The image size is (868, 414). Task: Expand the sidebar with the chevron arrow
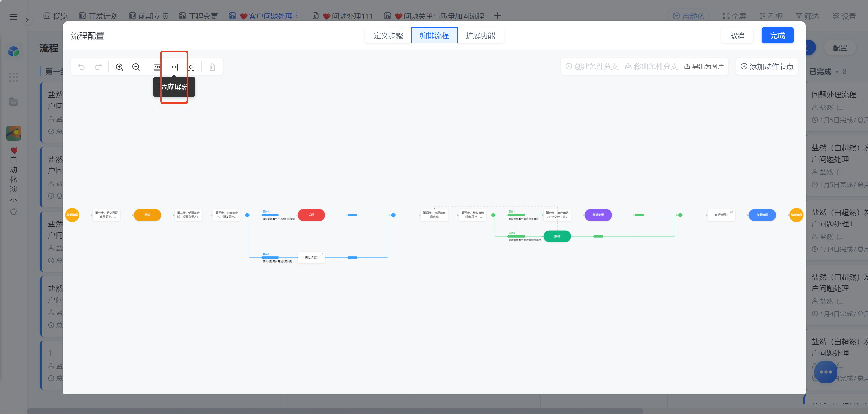(27, 20)
